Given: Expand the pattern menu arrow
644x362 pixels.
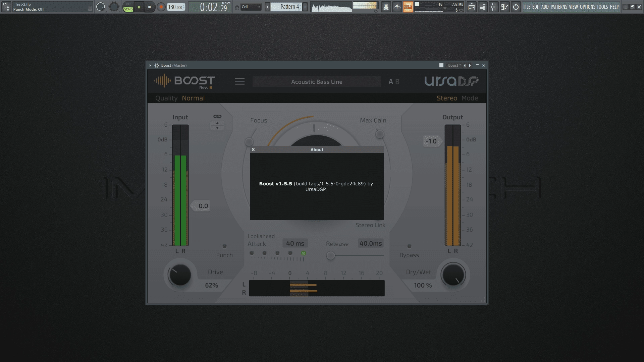Looking at the screenshot, I should tap(267, 7).
